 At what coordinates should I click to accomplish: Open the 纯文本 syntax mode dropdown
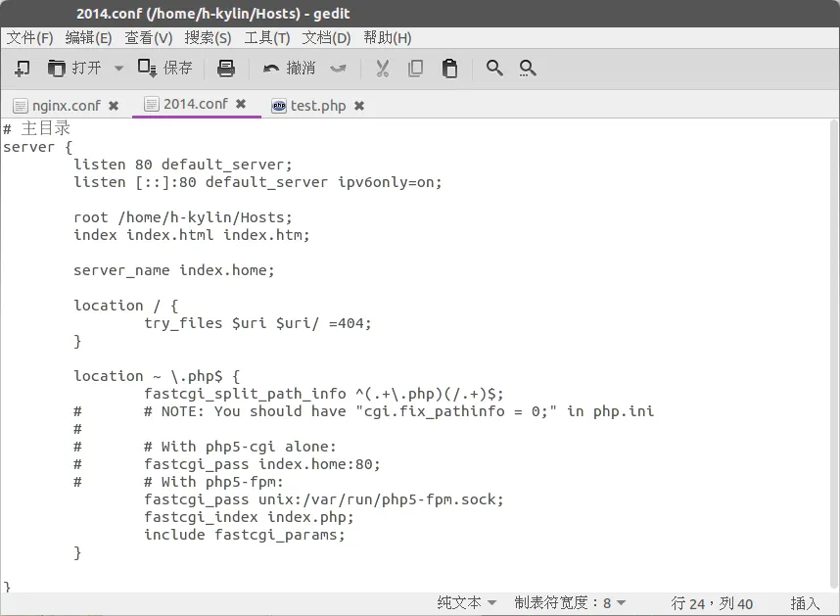pyautogui.click(x=467, y=603)
